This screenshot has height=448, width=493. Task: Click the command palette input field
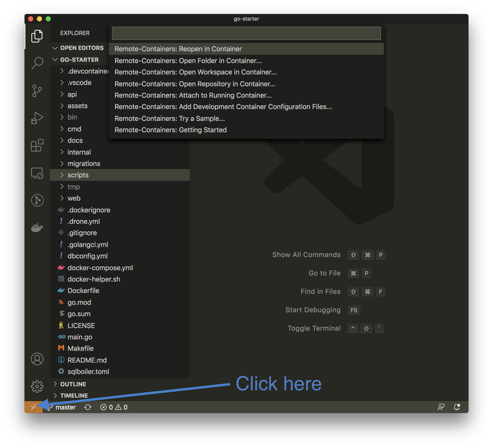[246, 33]
